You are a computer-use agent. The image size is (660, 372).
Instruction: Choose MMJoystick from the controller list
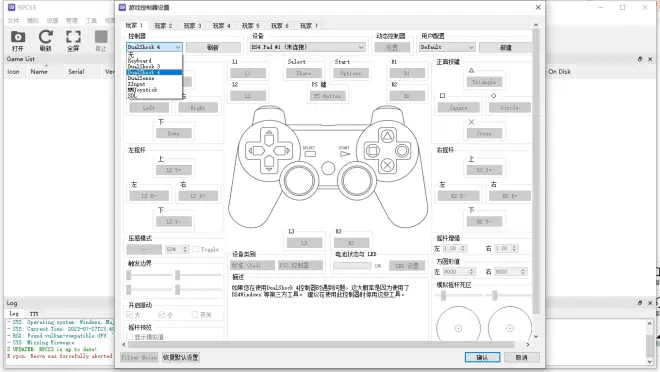click(154, 90)
